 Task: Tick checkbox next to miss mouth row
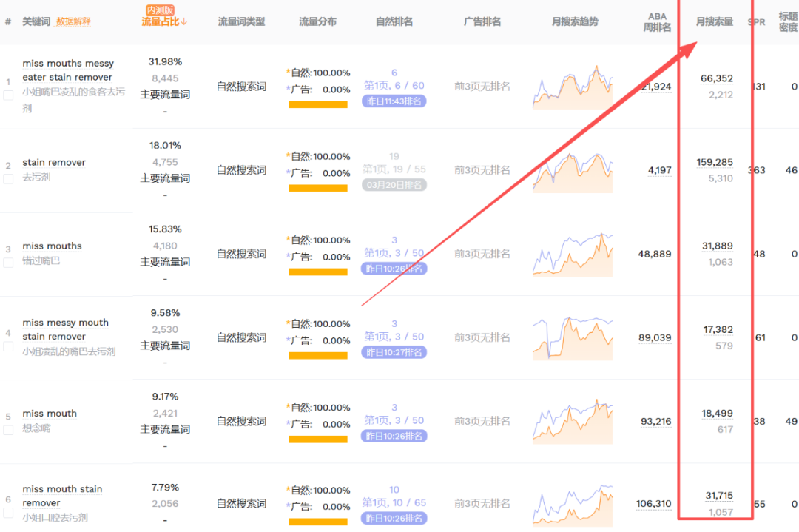(x=8, y=430)
